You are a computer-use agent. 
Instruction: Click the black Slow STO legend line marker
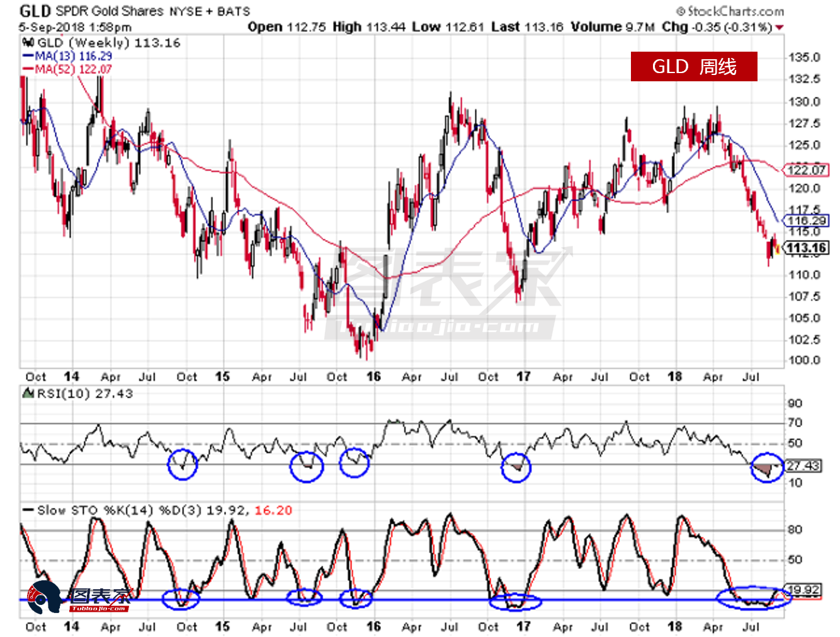coord(28,510)
